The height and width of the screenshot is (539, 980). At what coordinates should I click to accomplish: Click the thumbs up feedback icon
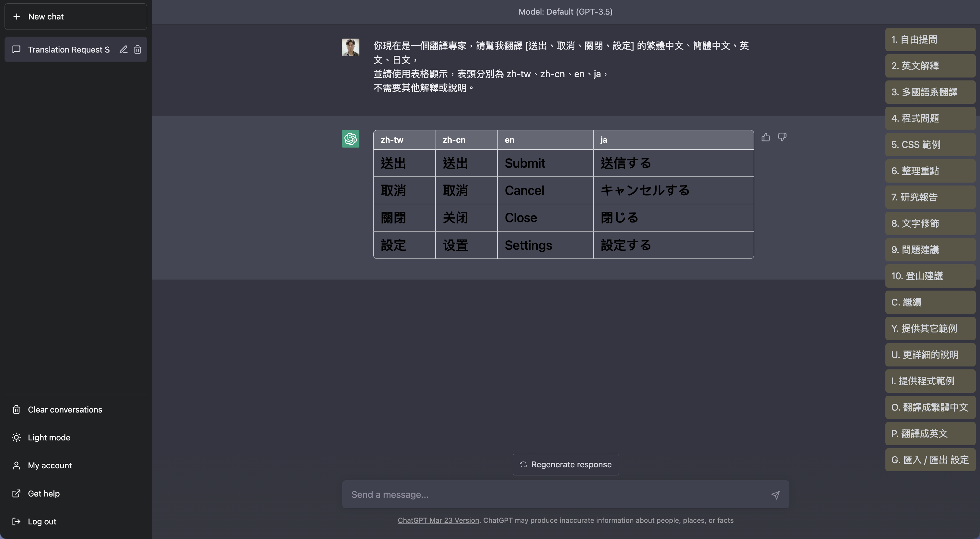tap(765, 137)
